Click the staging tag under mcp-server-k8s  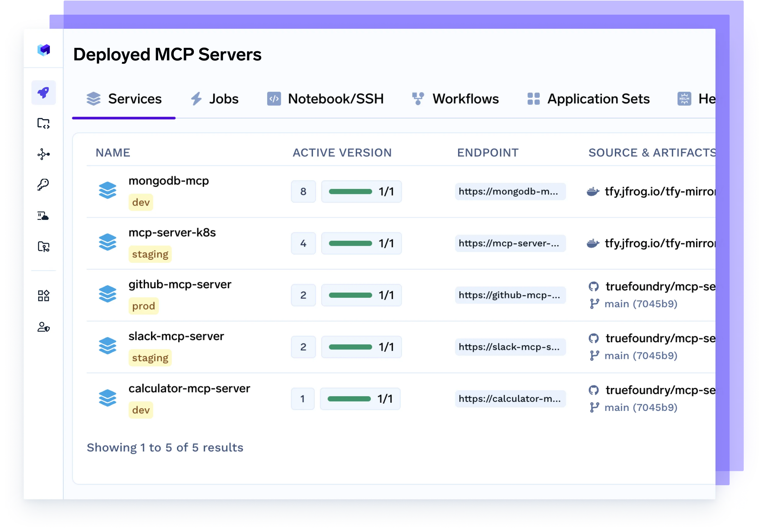point(150,254)
